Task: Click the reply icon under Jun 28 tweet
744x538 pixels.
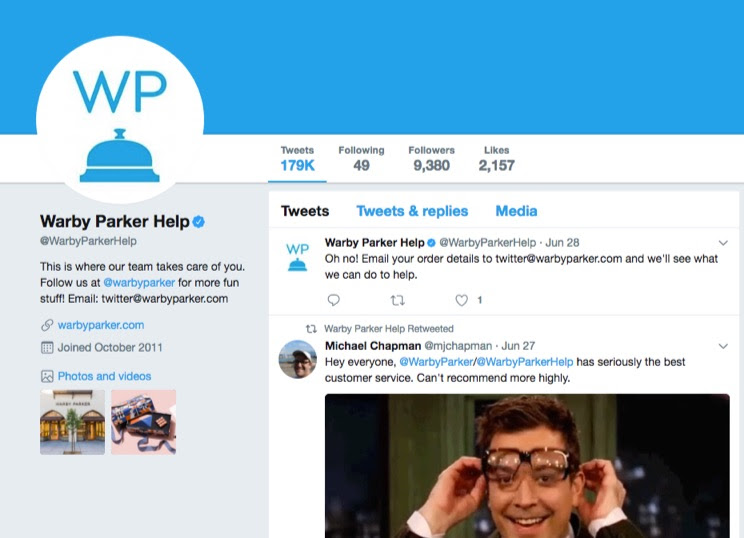Action: click(x=334, y=300)
